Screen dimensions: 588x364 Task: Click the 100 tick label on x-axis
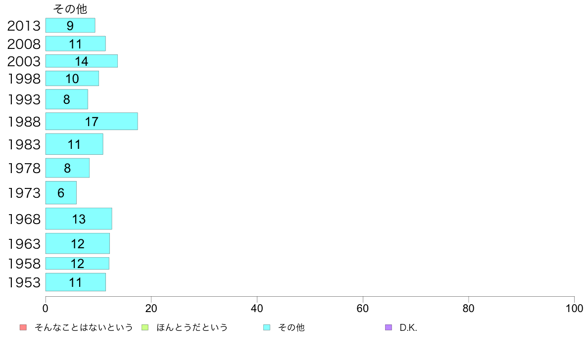574,309
